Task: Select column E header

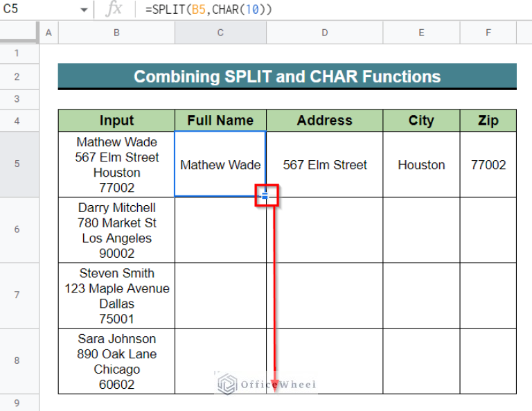Action: [x=421, y=33]
